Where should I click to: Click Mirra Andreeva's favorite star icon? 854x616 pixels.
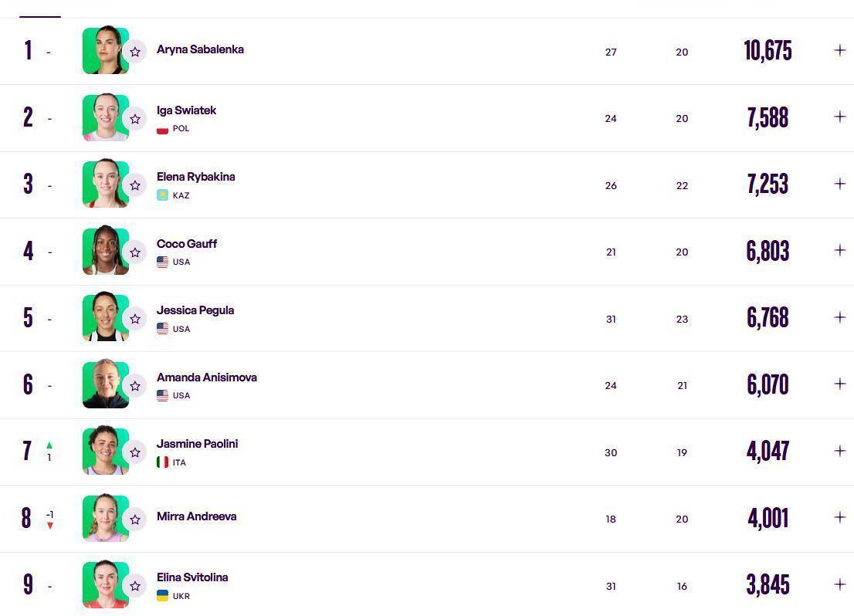pyautogui.click(x=135, y=520)
